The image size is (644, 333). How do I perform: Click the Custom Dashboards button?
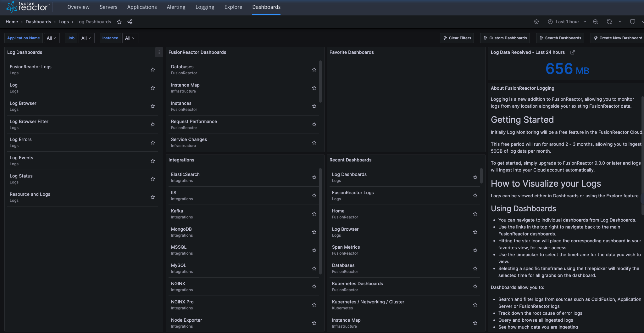pyautogui.click(x=505, y=38)
